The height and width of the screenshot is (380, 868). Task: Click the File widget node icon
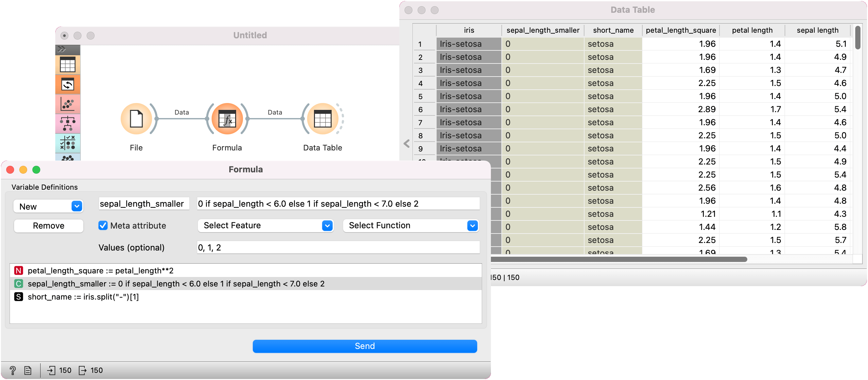(136, 119)
